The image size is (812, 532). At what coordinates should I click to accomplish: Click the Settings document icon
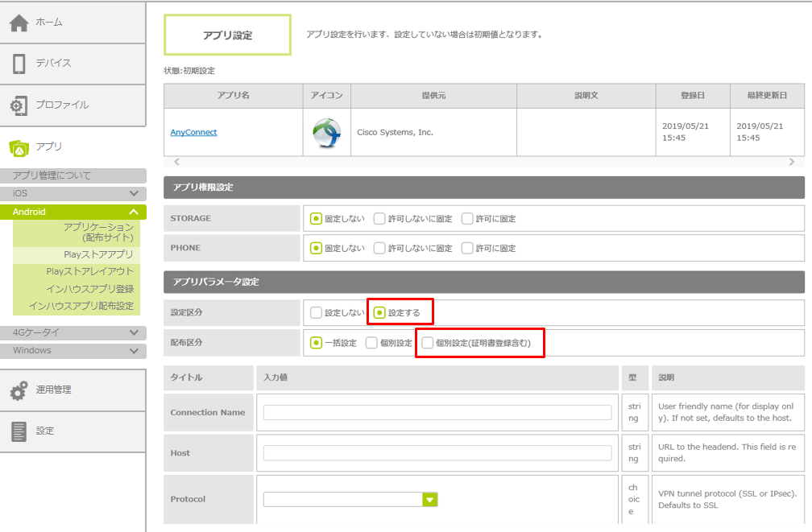pyautogui.click(x=19, y=431)
